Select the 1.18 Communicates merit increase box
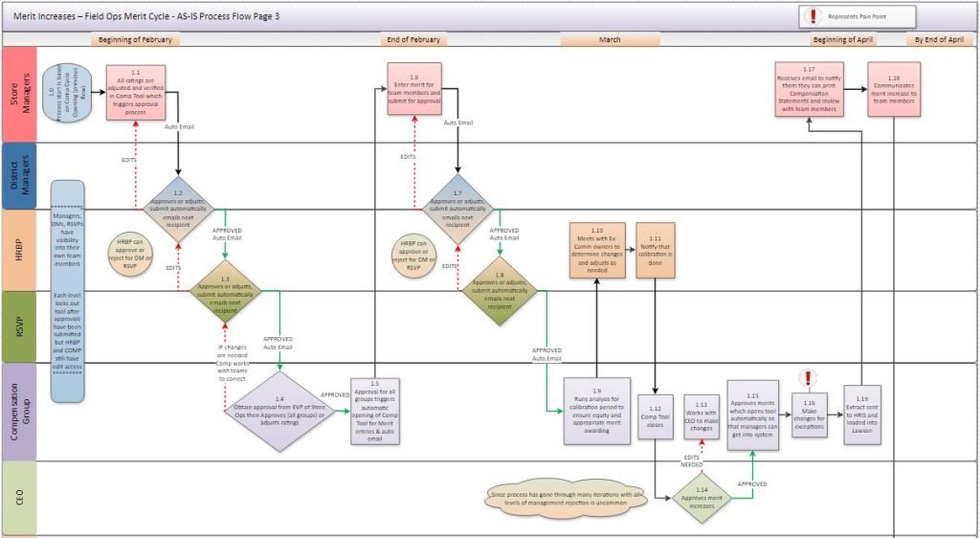 point(894,89)
